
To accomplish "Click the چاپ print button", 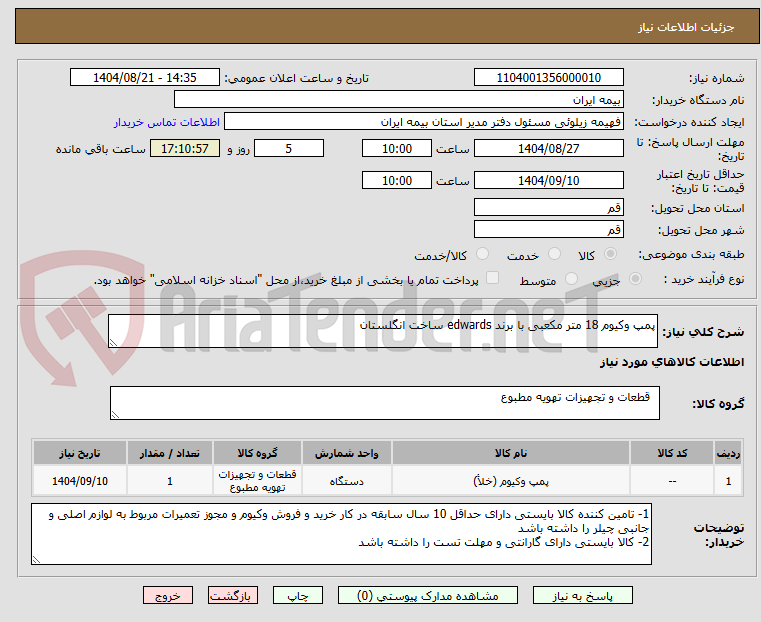I will [298, 595].
